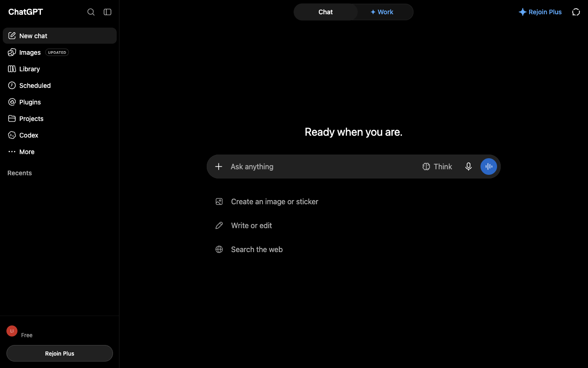Viewport: 588px width, 368px height.
Task: Click the Ready when you are heading
Action: click(354, 132)
